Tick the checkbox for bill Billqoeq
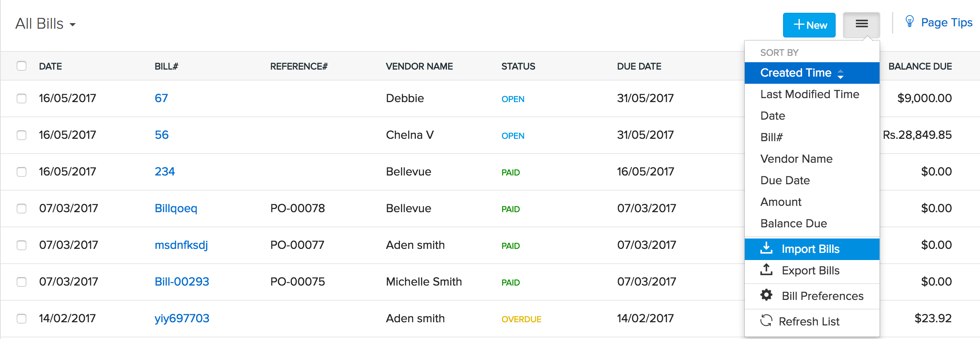980x339 pixels. coord(22,209)
